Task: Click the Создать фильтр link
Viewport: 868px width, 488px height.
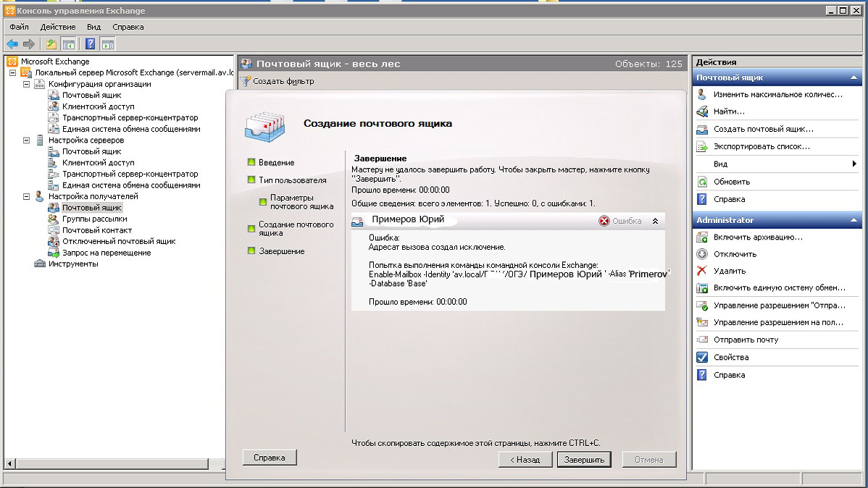Action: click(283, 81)
